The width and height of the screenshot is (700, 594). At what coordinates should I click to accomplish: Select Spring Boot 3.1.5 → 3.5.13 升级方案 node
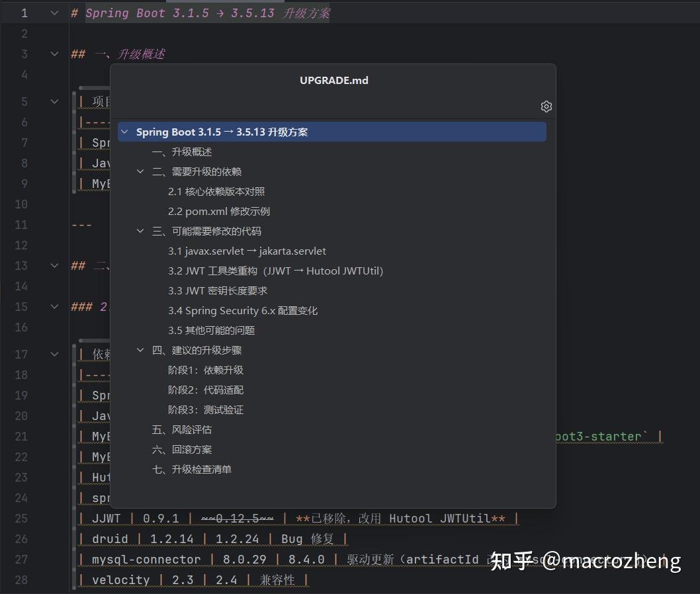coord(332,132)
